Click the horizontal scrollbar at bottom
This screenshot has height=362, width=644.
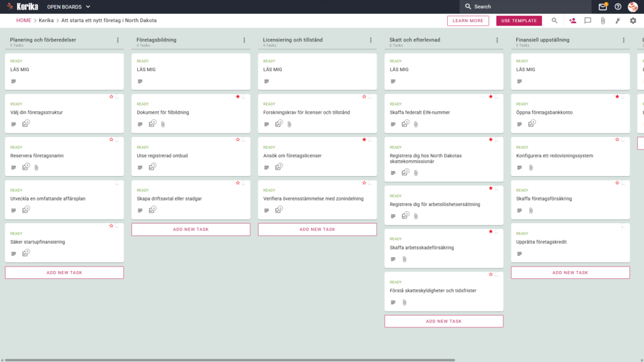230,360
